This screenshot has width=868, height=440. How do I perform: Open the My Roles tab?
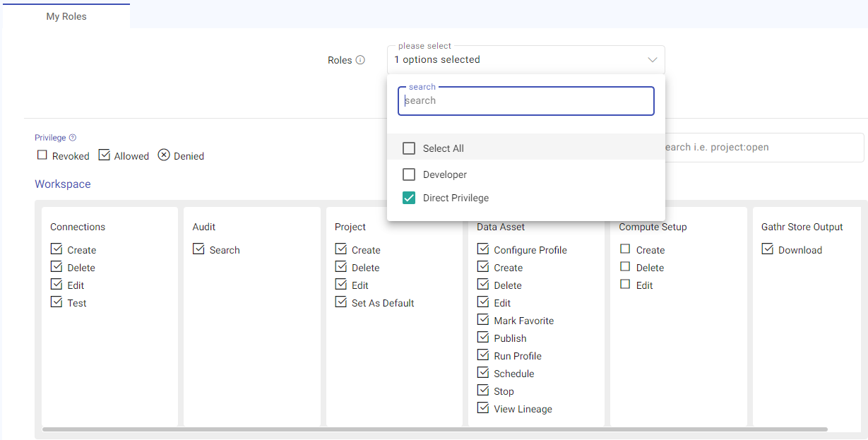pos(66,16)
